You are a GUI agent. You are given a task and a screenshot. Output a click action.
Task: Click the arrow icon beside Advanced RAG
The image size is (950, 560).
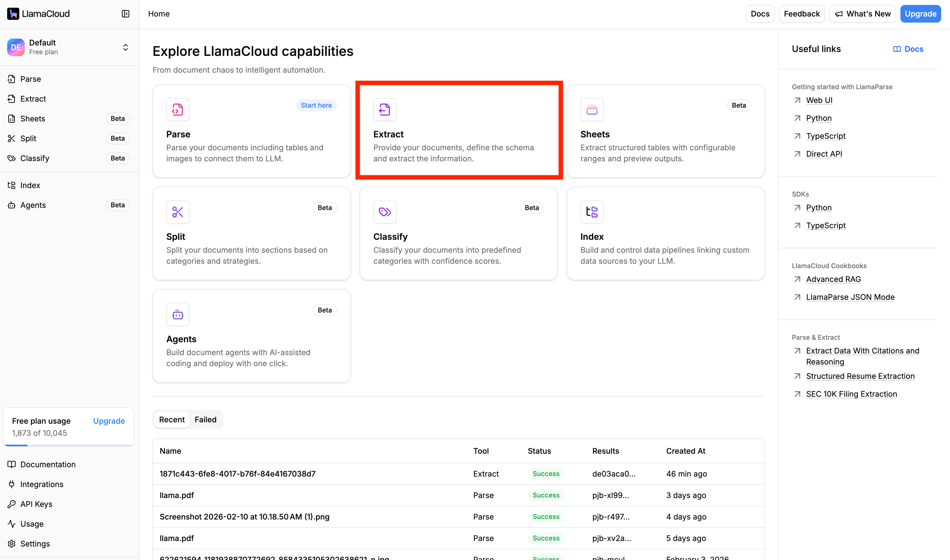797,279
